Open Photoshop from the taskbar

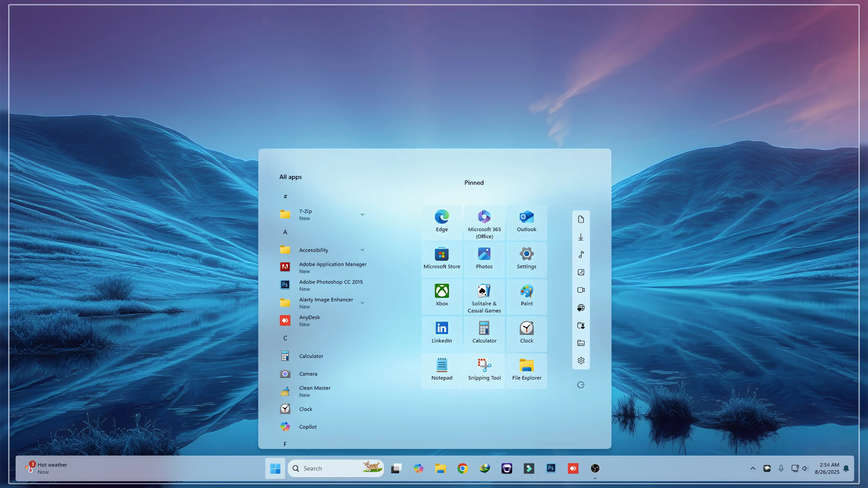pyautogui.click(x=551, y=468)
